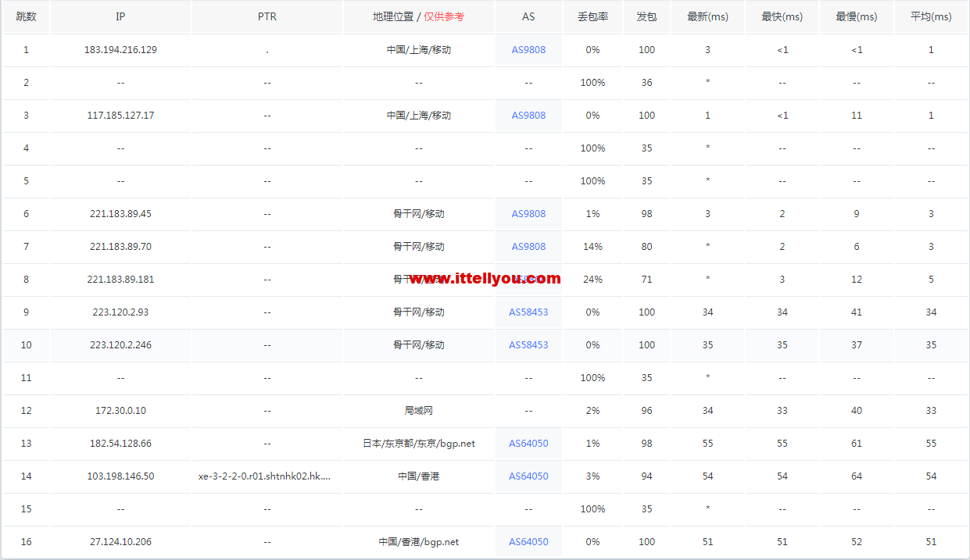
Task: Open AS64050 link for hop 13
Action: pyautogui.click(x=528, y=444)
